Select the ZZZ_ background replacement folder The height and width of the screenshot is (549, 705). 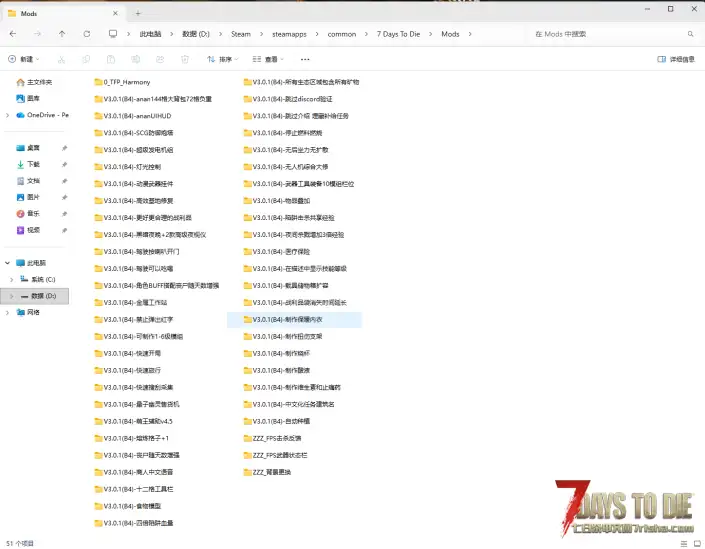pos(268,473)
